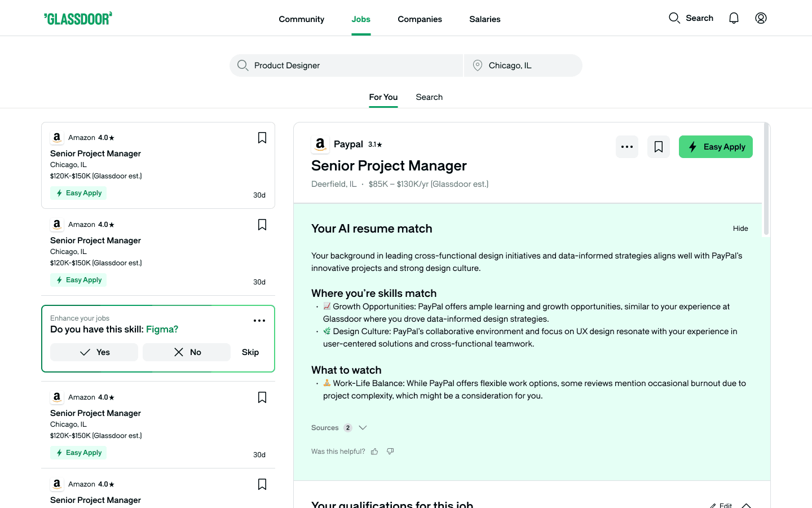The width and height of the screenshot is (812, 508).
Task: Save the Paypal job with bookmark button
Action: pyautogui.click(x=659, y=147)
